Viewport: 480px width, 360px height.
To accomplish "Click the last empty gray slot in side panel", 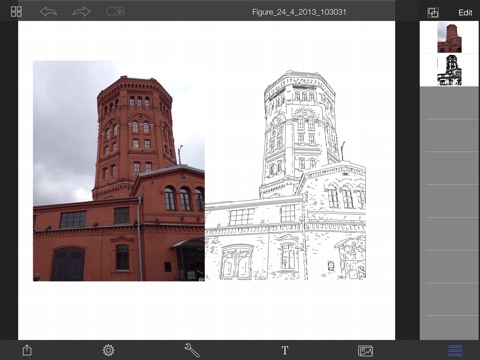I will pyautogui.click(x=449, y=328).
